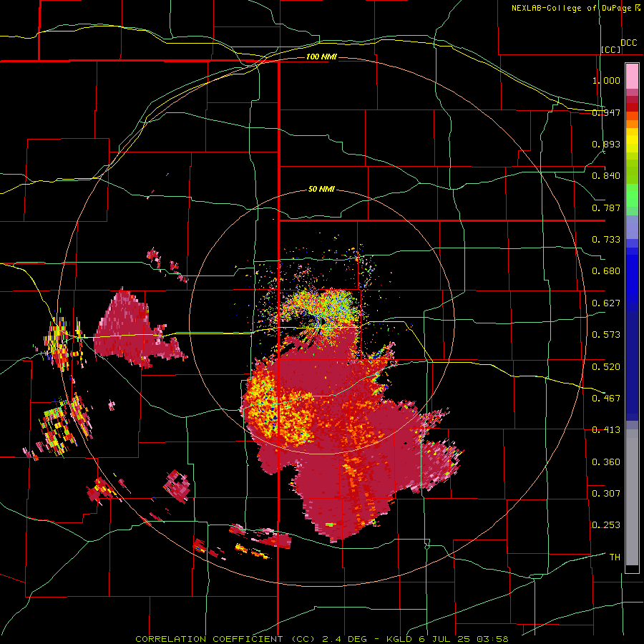
Task: Click the pink top segment of the color bar
Action: (632, 76)
